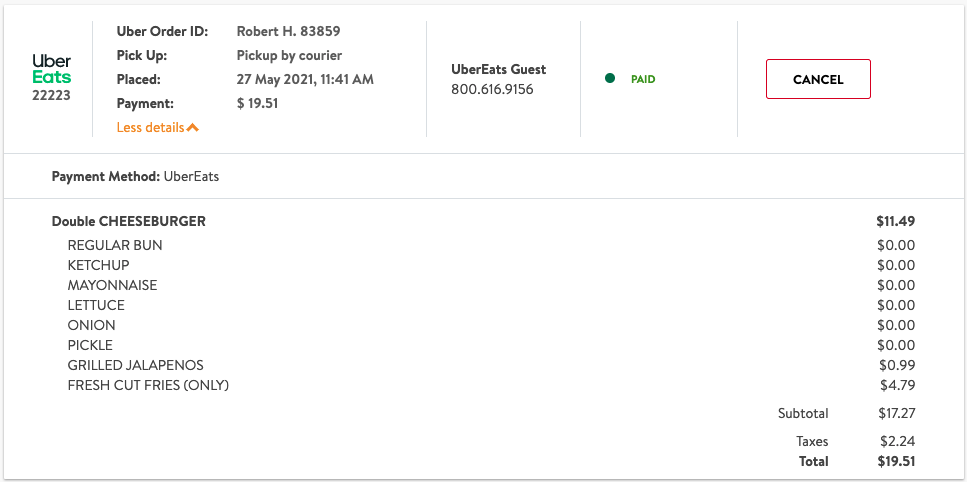Click the placed date 27 May 2021

pos(305,79)
